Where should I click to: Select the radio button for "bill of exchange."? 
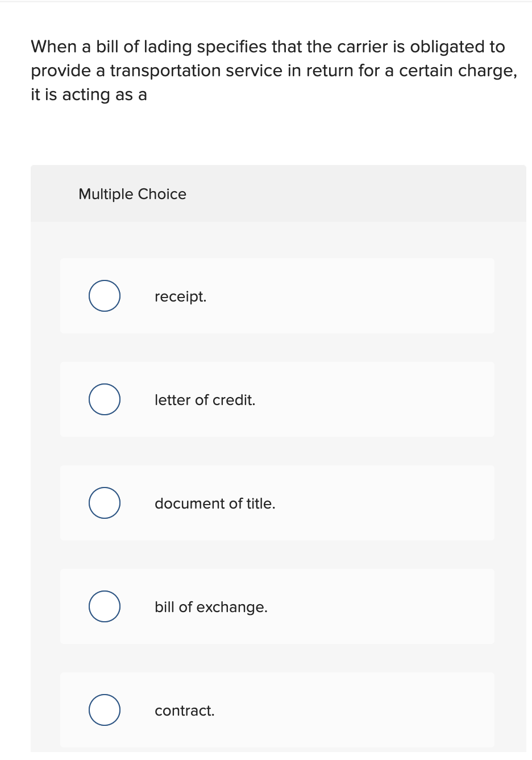pyautogui.click(x=105, y=606)
